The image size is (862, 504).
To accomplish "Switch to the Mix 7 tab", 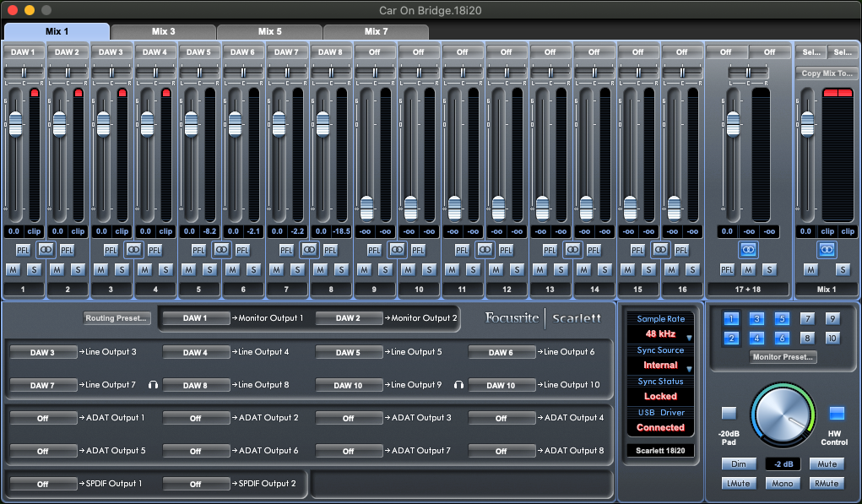I will pos(376,31).
